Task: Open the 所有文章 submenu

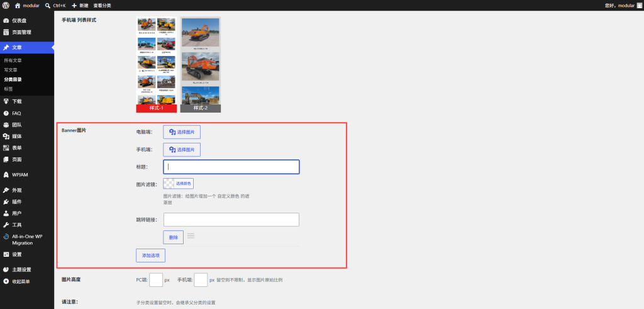Action: (x=13, y=60)
